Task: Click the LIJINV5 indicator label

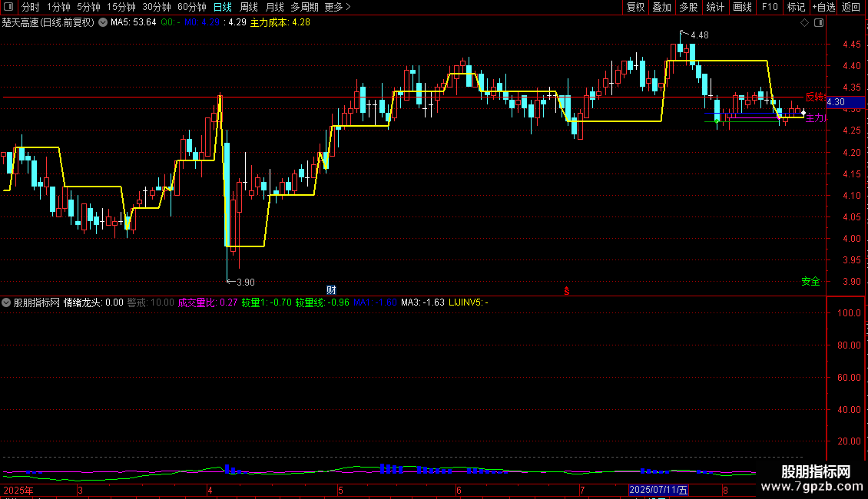Action: point(469,302)
